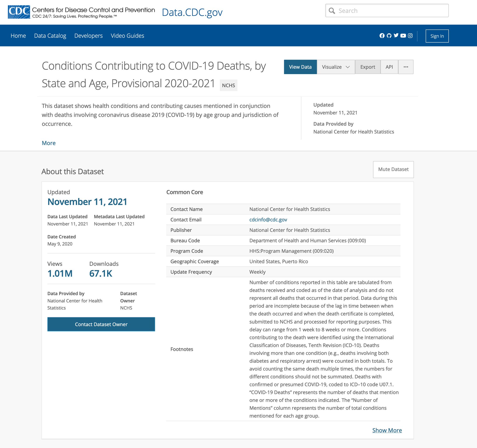Click the Data.CDC.gov site title
Screen dimensions: 477x448
pos(192,12)
